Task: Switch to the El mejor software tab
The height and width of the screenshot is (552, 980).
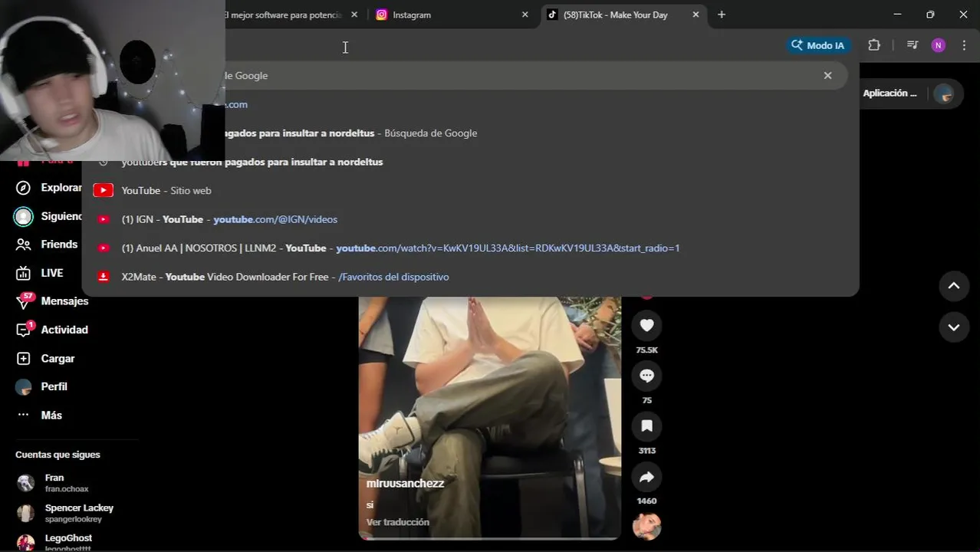Action: click(284, 15)
